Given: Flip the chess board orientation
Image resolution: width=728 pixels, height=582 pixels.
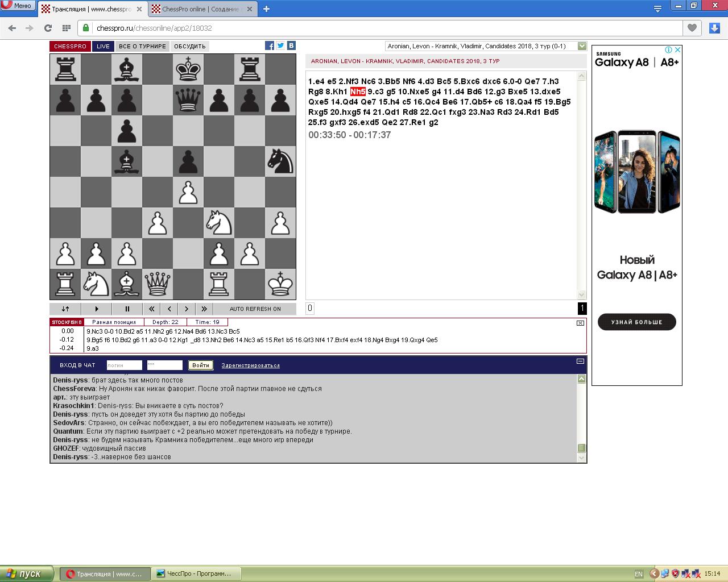Looking at the screenshot, I should [x=65, y=309].
